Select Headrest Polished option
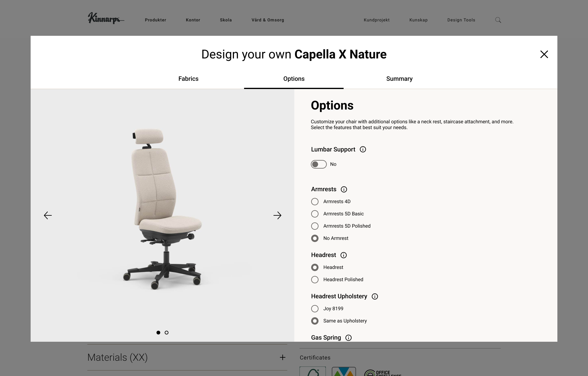Image resolution: width=588 pixels, height=376 pixels. click(x=315, y=280)
